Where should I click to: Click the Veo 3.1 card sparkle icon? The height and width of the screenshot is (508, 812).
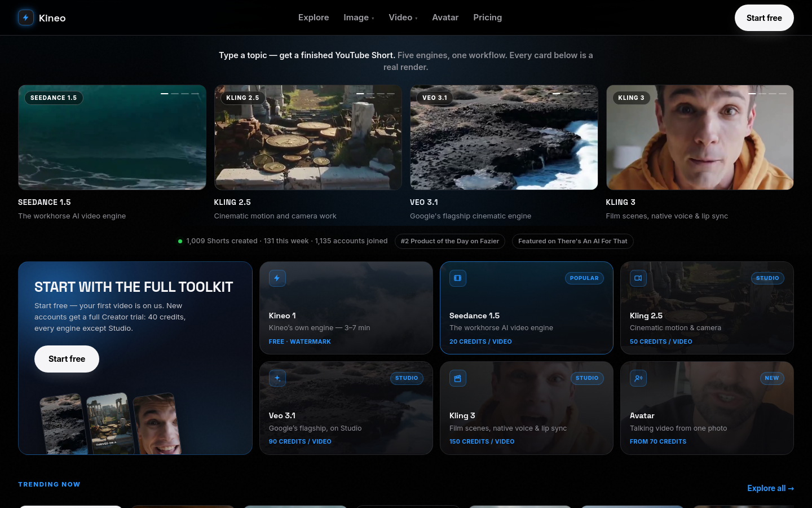[277, 378]
